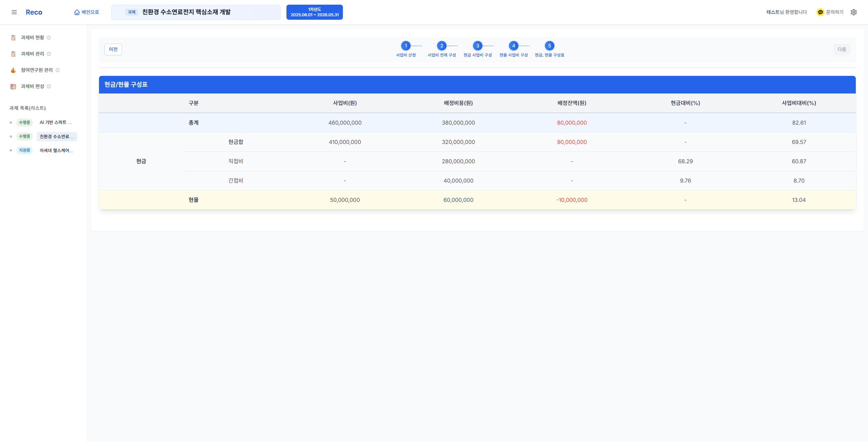
Task: Open 과제비 현황 menu
Action: click(x=33, y=38)
